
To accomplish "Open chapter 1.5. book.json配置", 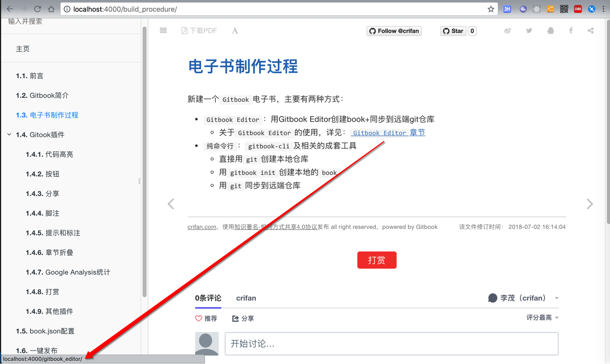I will [x=45, y=331].
